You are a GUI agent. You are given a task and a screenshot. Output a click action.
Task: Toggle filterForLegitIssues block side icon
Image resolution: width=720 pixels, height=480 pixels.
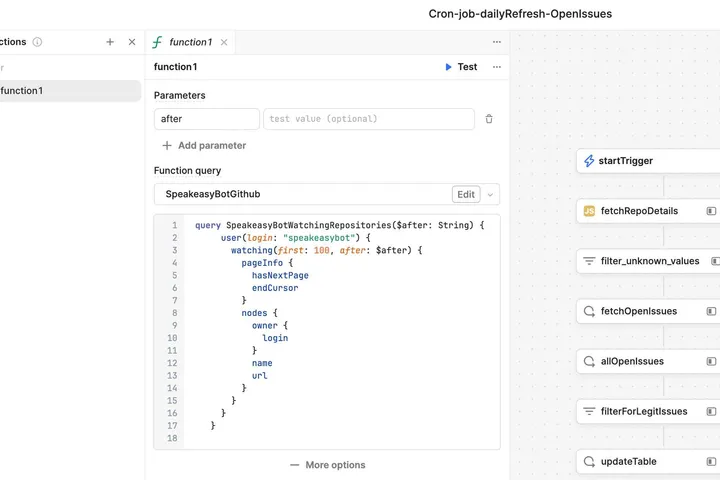click(711, 411)
